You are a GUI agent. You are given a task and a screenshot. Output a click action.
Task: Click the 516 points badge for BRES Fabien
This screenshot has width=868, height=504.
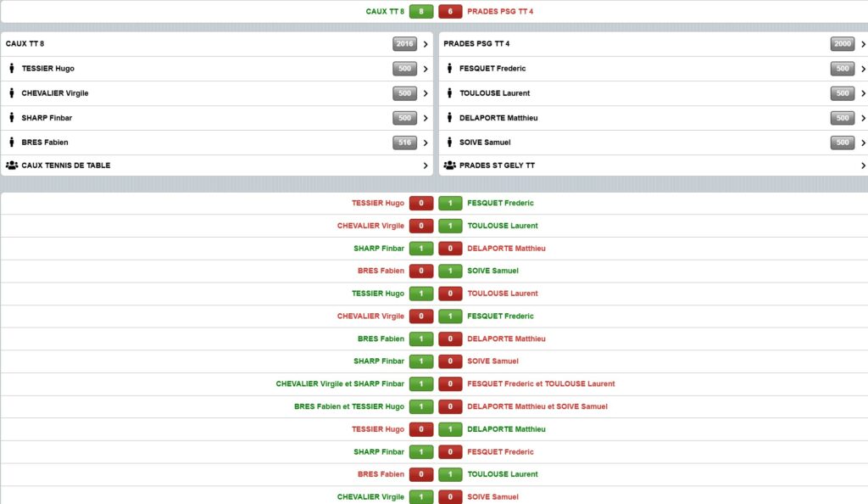coord(405,143)
